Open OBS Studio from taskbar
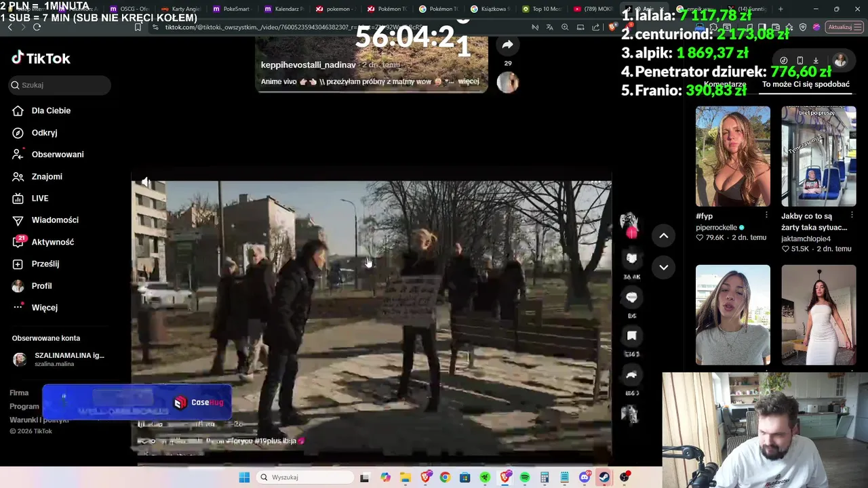The width and height of the screenshot is (868, 488). [625, 477]
